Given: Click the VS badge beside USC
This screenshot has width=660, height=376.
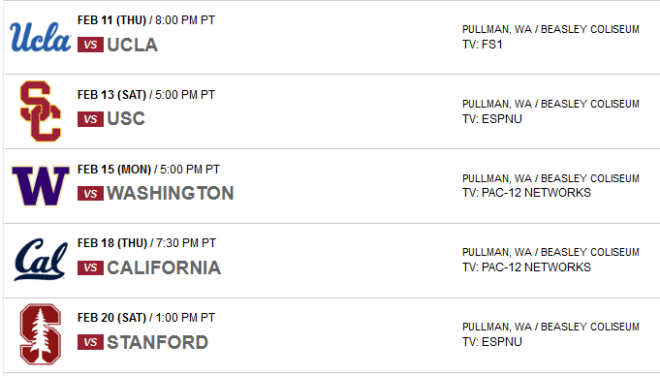Looking at the screenshot, I should 90,119.
